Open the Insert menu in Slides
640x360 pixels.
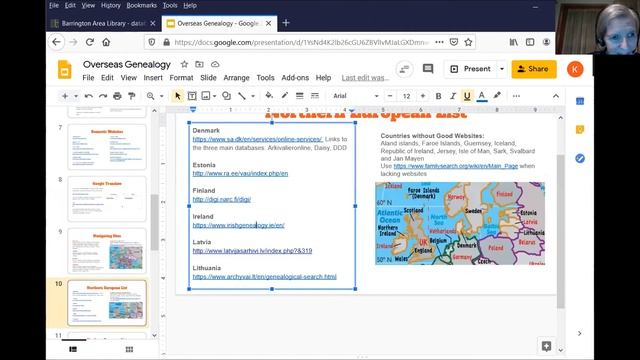point(153,78)
